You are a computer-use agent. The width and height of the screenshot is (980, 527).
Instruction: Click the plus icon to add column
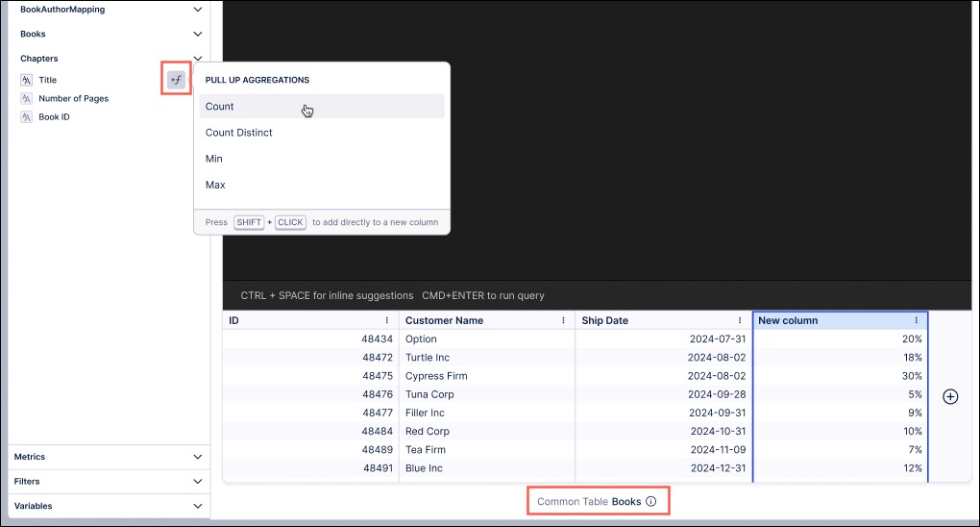coord(950,396)
